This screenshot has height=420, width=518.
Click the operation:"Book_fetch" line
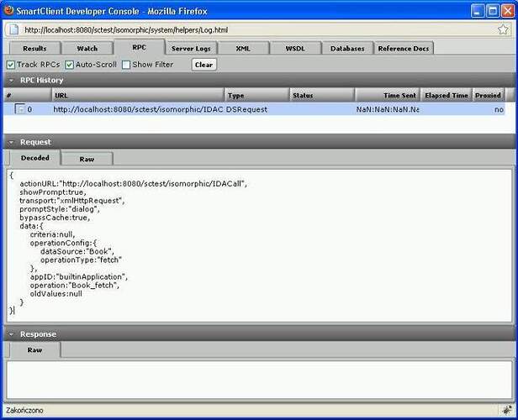pyautogui.click(x=75, y=286)
